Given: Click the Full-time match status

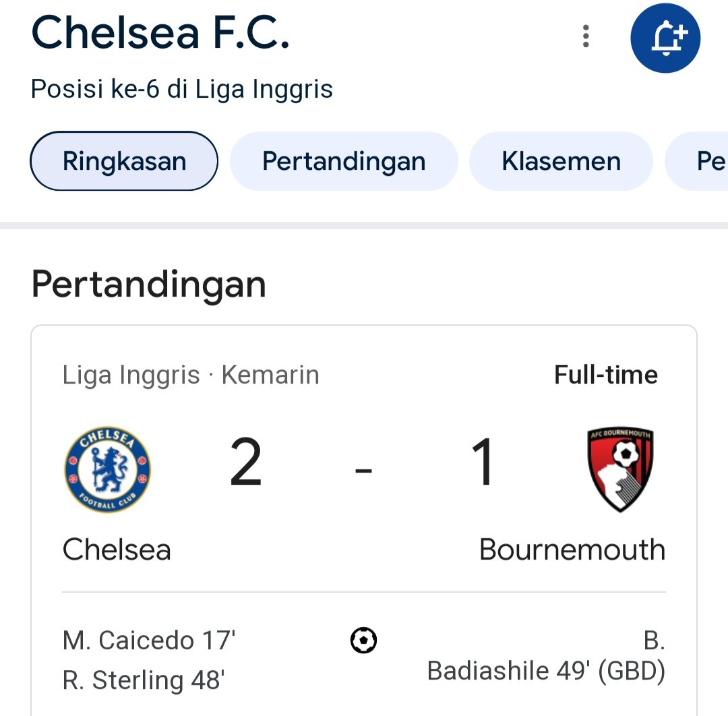Looking at the screenshot, I should coord(606,374).
